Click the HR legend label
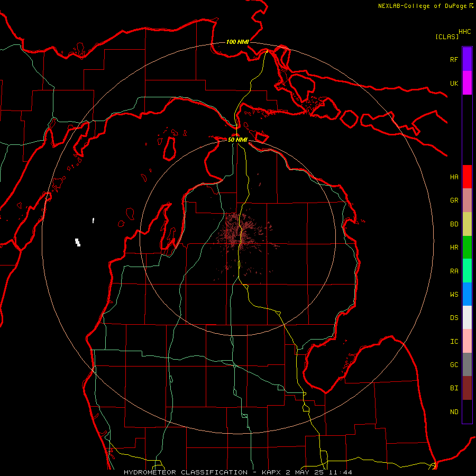The width and height of the screenshot is (476, 476). (x=454, y=248)
